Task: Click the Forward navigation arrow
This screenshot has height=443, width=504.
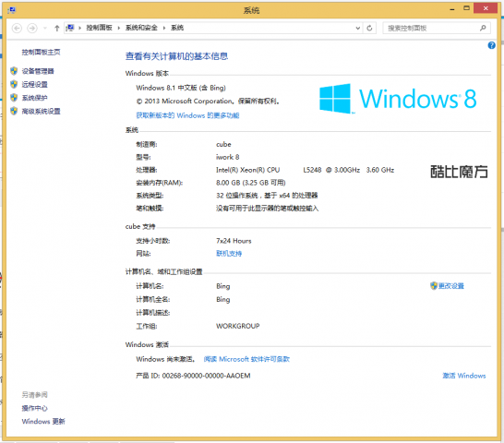Action: [x=31, y=29]
